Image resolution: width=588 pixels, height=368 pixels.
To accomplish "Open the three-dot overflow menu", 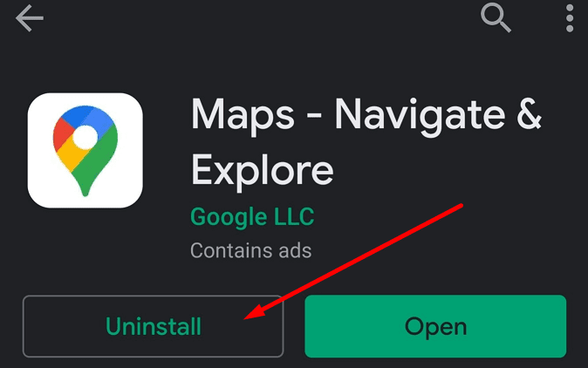I will pos(570,18).
